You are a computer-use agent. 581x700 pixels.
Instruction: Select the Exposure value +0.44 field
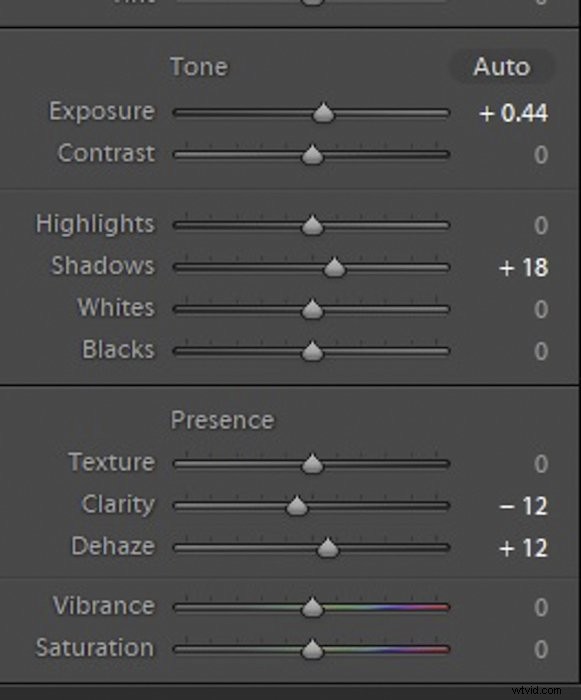click(x=514, y=113)
